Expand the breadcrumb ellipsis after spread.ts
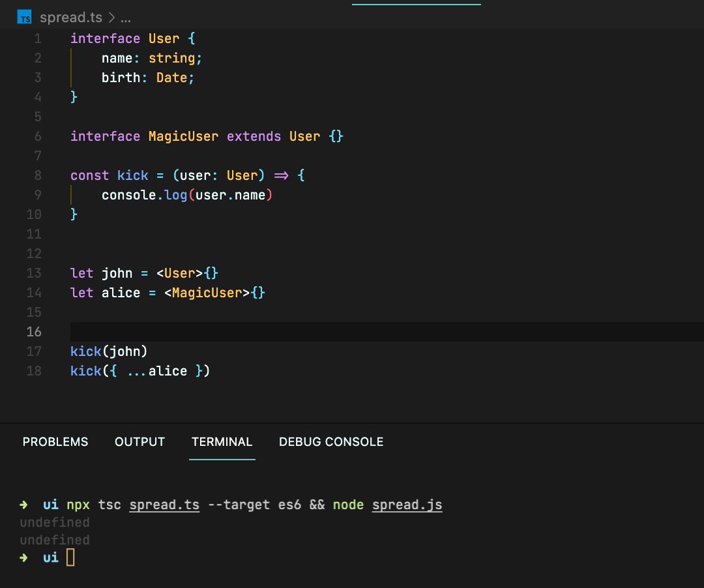The image size is (704, 588). click(126, 18)
